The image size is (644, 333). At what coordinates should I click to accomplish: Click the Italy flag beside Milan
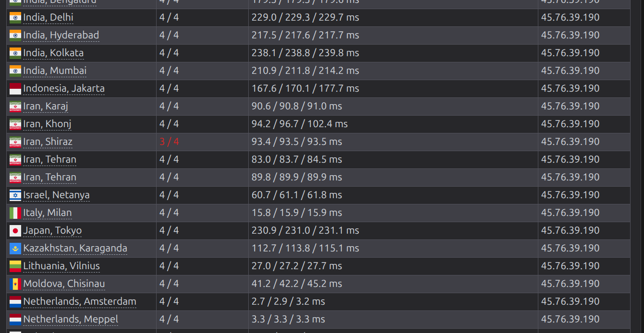[x=15, y=213]
